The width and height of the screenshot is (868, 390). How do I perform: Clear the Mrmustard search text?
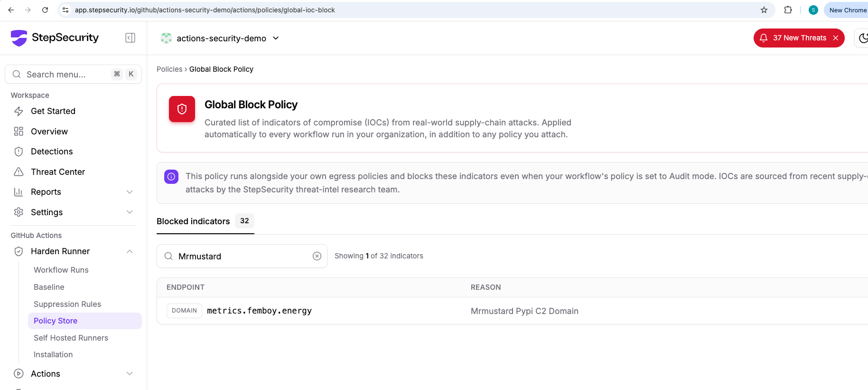317,256
